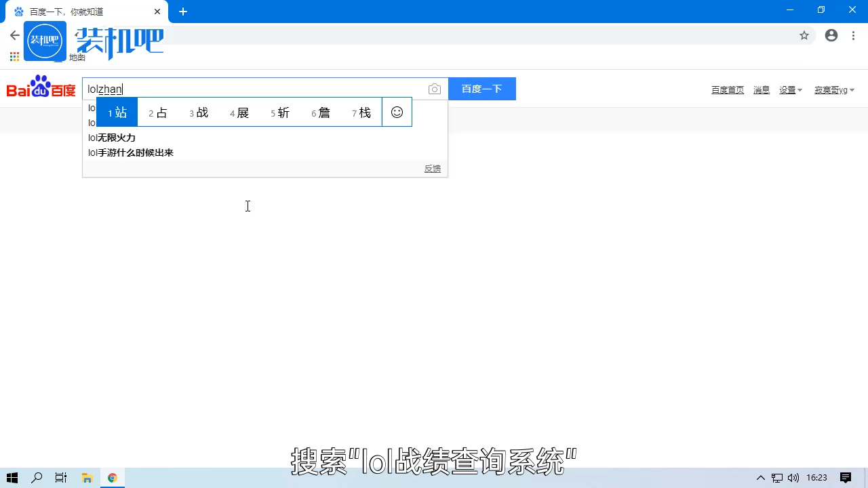Click the apps grid icon below back arrow

point(14,57)
